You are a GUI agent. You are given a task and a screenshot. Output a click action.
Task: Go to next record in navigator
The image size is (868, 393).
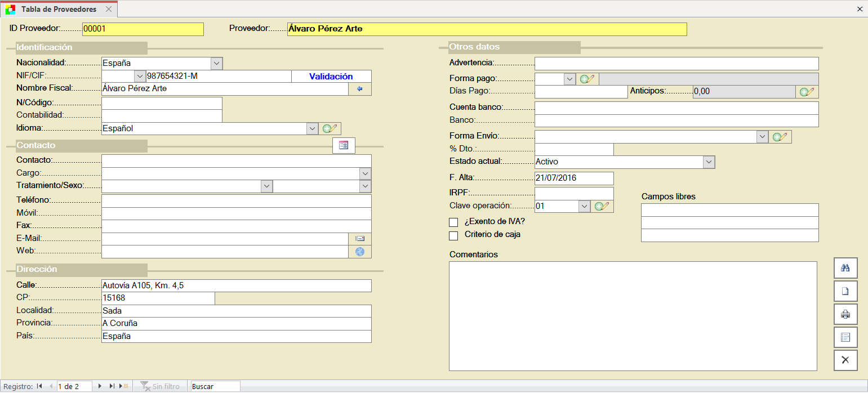pos(100,386)
